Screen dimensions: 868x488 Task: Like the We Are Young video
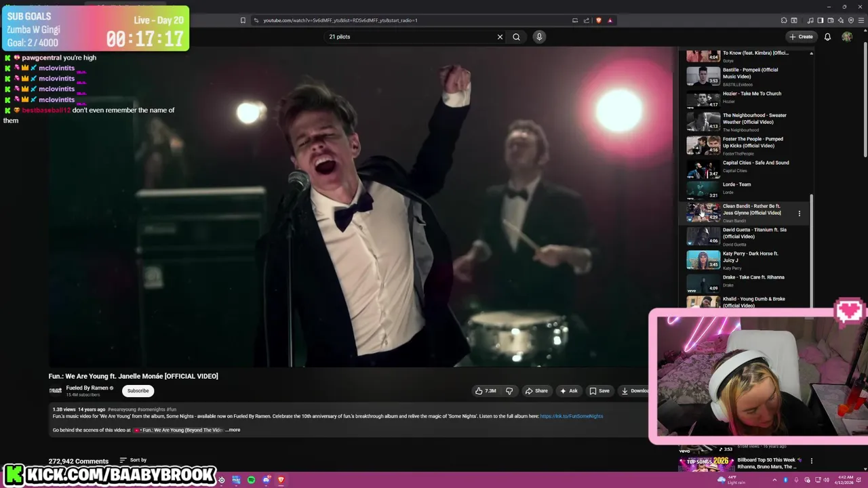tap(486, 390)
